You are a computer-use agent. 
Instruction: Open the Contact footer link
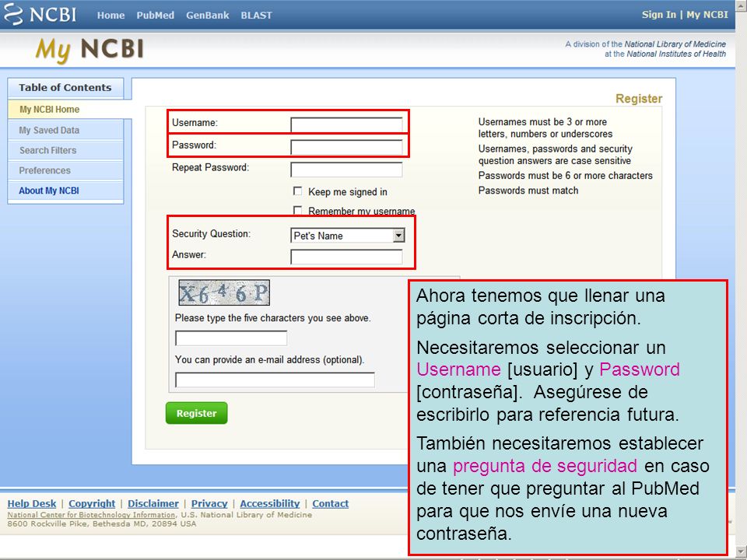[330, 503]
